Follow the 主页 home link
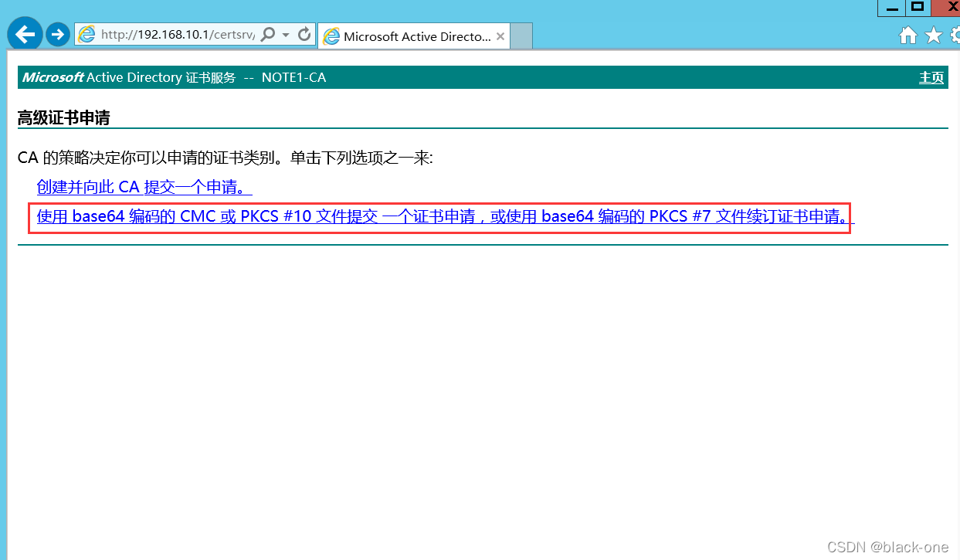The height and width of the screenshot is (560, 960). click(931, 77)
